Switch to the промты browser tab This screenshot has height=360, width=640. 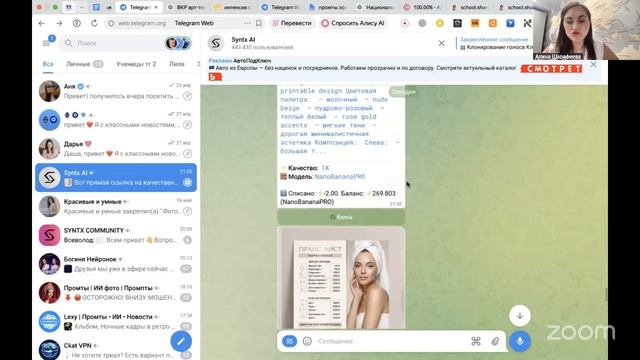pyautogui.click(x=328, y=7)
